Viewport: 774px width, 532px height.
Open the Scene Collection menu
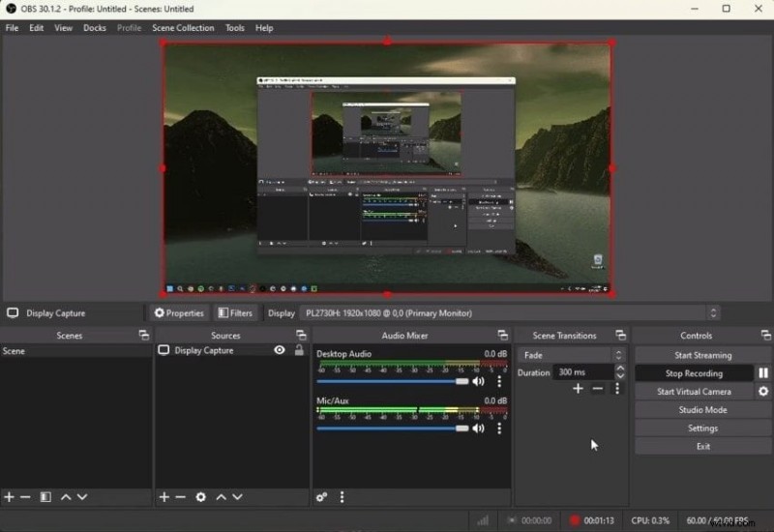pos(183,28)
